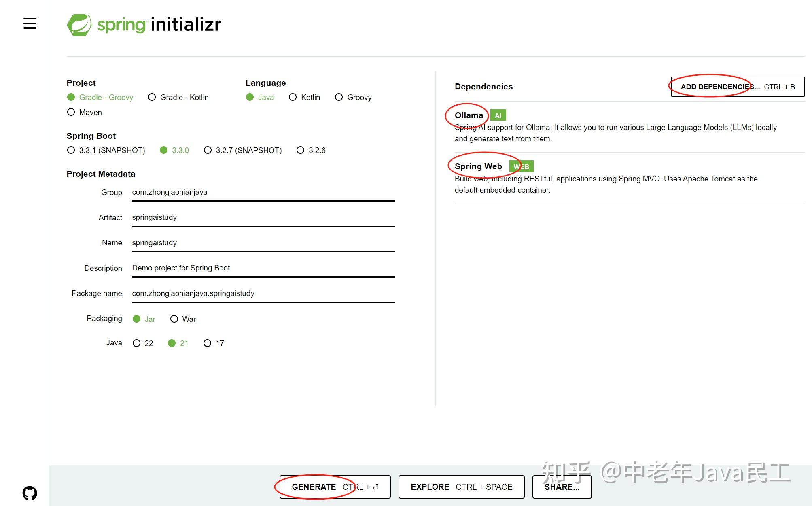812x506 pixels.
Task: Select Spring Boot 3.2.6 version
Action: 301,150
